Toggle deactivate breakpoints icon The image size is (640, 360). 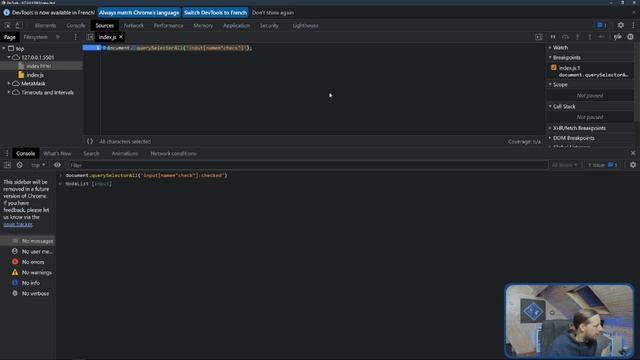[618, 37]
